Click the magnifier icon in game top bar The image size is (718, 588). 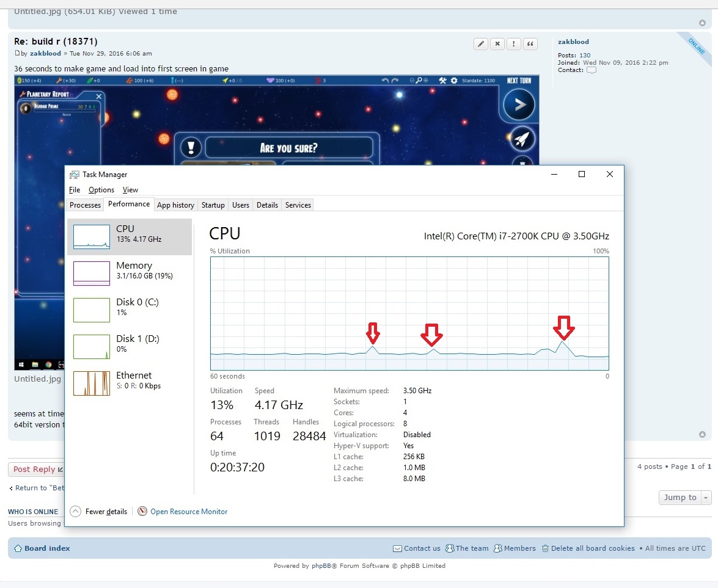tap(419, 81)
